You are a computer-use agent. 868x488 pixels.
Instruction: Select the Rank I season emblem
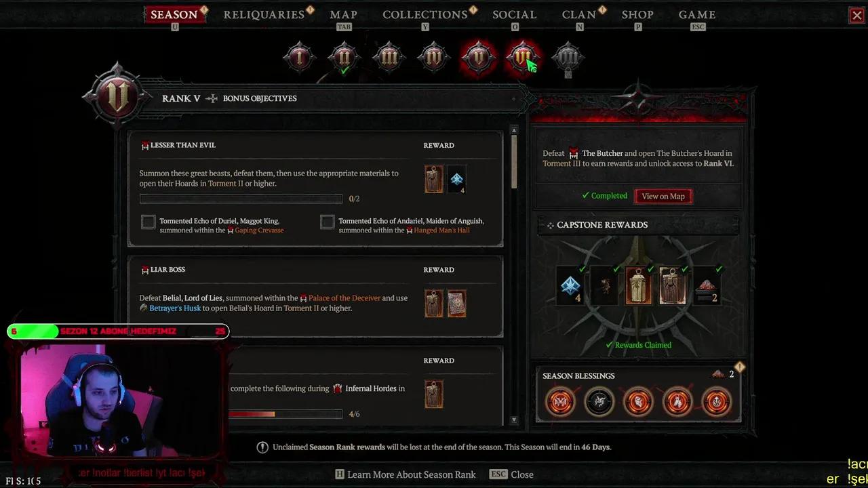point(299,58)
